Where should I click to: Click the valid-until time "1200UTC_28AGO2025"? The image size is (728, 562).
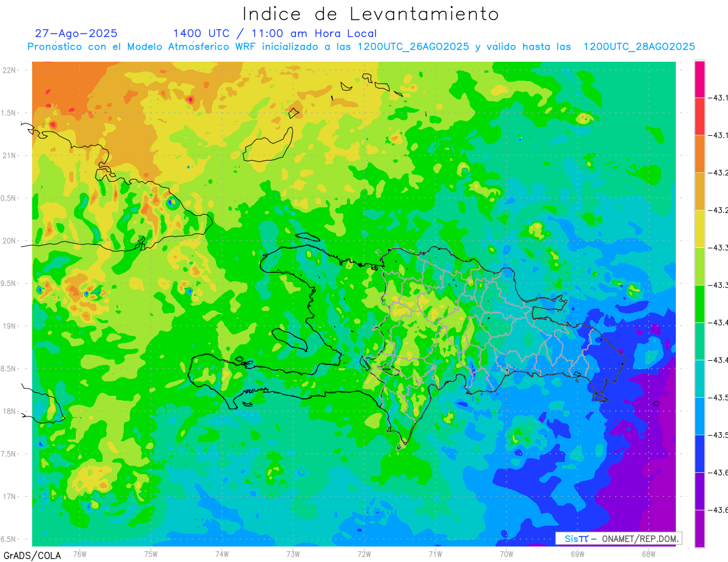[639, 47]
